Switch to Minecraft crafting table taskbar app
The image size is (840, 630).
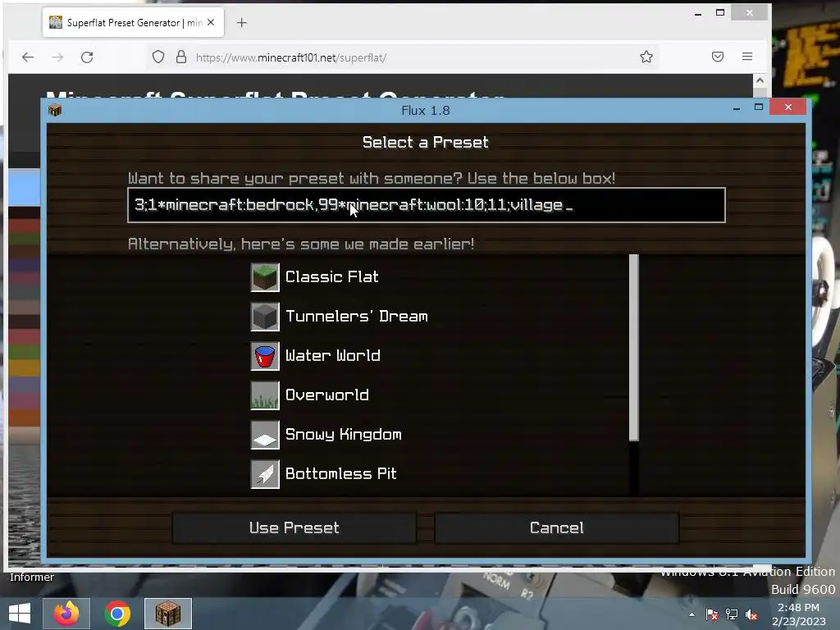click(x=167, y=614)
